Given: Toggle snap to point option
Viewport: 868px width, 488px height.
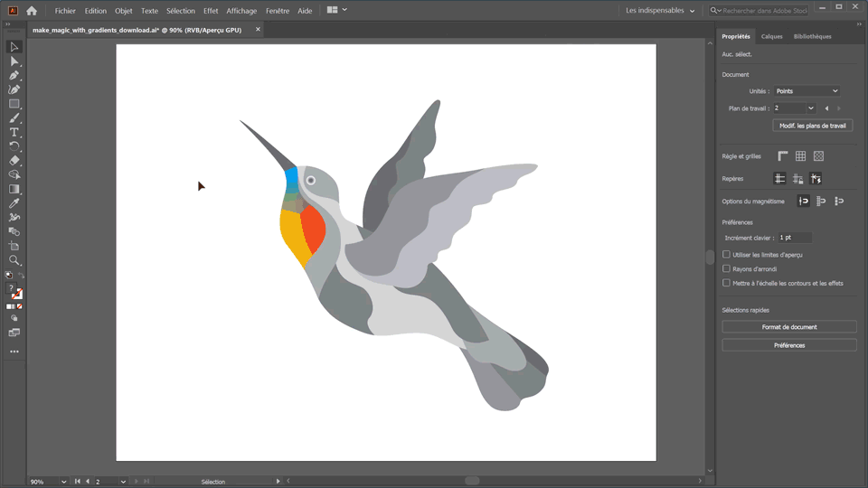Looking at the screenshot, I should click(803, 201).
